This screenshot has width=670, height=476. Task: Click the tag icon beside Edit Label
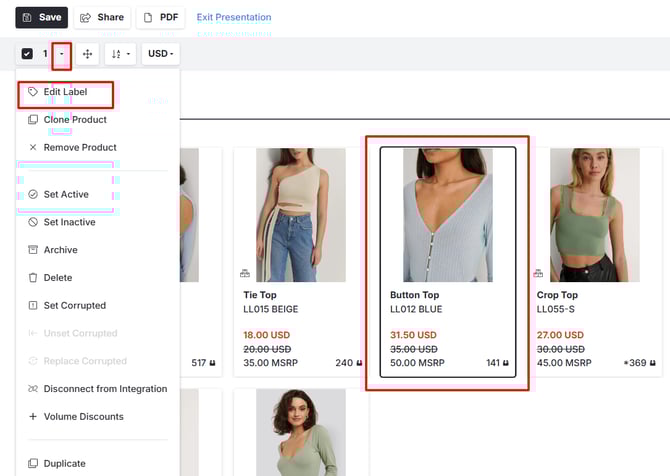[33, 92]
